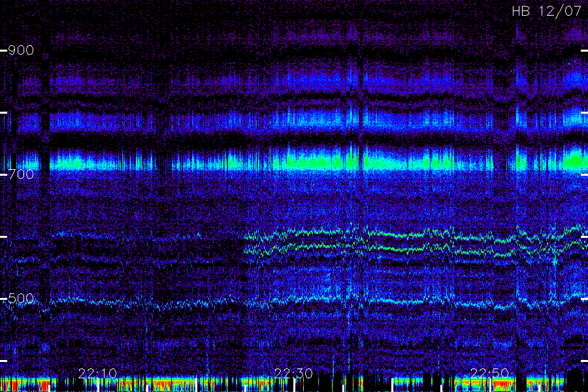This screenshot has width=588, height=392.
Task: Click the 900 frequency axis label
Action: (21, 50)
